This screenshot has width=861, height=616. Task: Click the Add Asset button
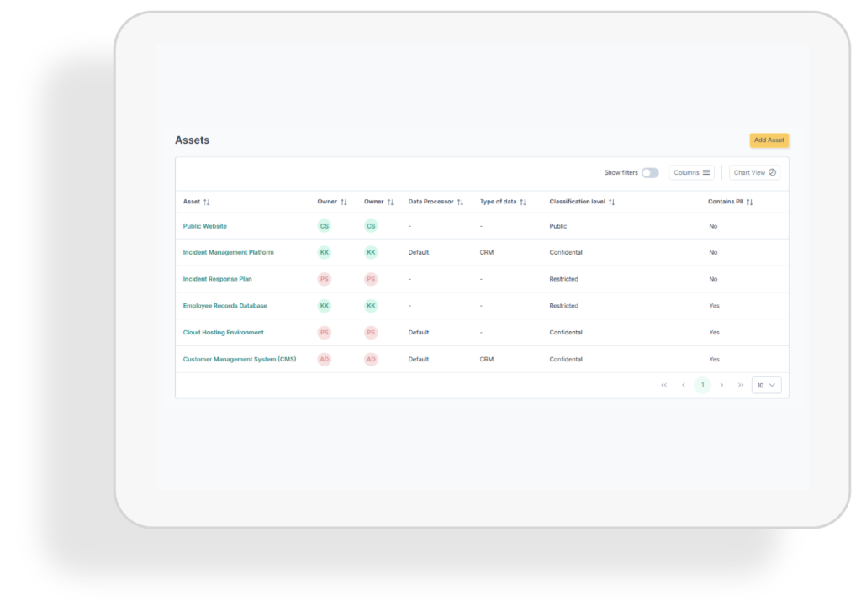pos(769,140)
